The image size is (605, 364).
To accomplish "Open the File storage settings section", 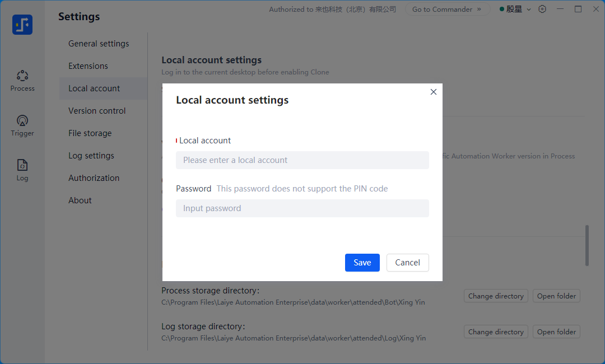I will pos(90,133).
